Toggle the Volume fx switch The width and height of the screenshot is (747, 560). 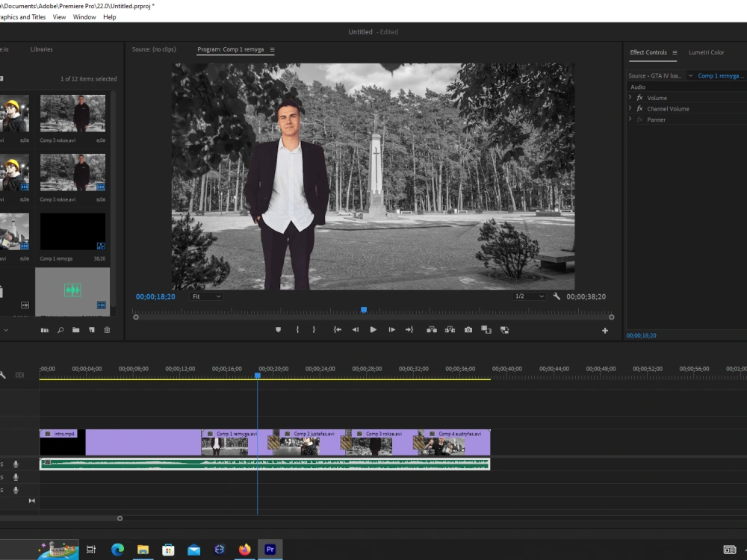pos(640,98)
